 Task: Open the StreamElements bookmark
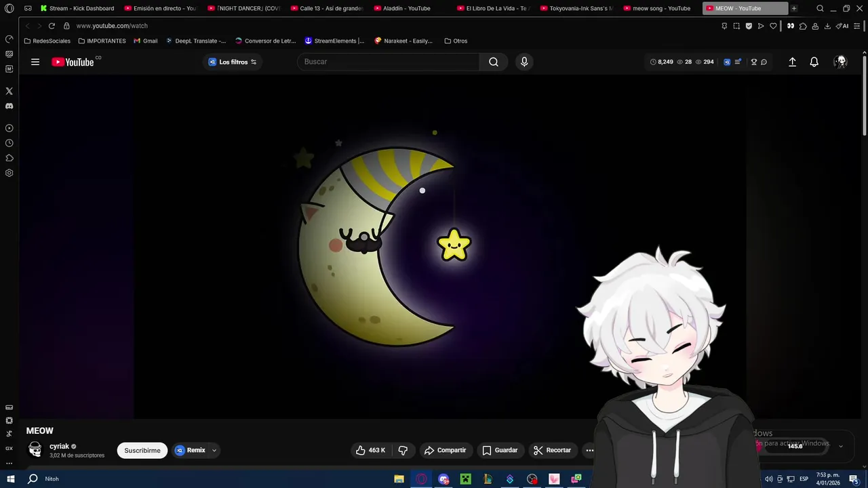click(334, 41)
